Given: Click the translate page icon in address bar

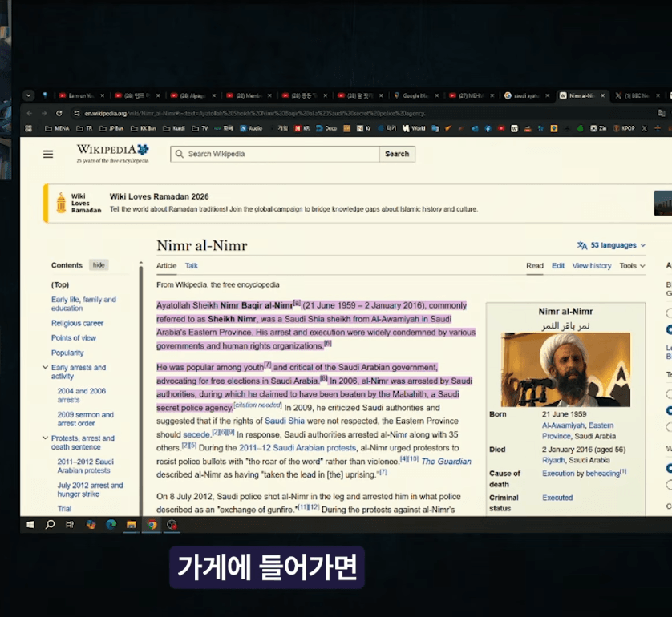Looking at the screenshot, I should tap(662, 113).
